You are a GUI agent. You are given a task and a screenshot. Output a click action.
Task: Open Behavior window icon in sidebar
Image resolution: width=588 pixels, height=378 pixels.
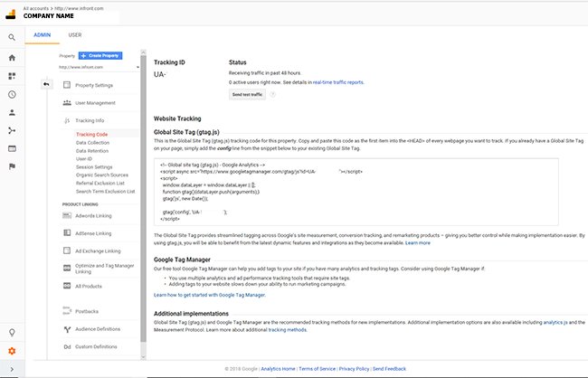coord(12,148)
